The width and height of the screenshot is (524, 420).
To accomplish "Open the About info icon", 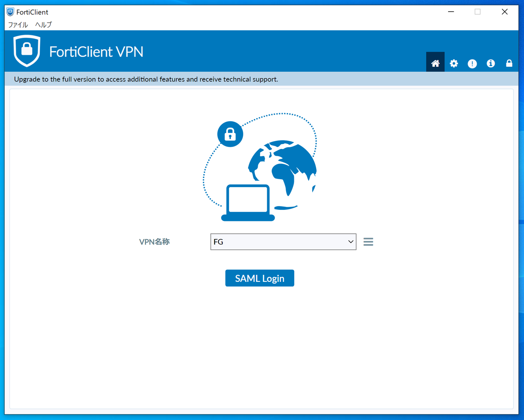I will [490, 63].
